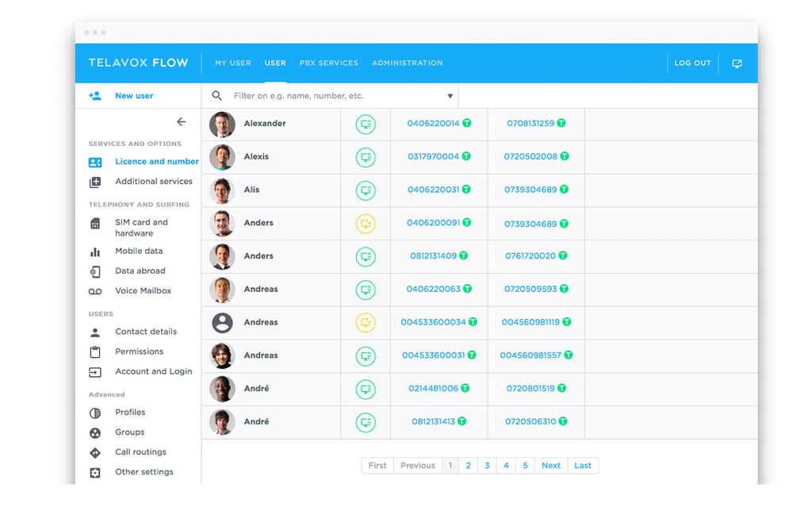Screen dimensions: 812x515
Task: Jump to the Last page
Action: pos(583,465)
